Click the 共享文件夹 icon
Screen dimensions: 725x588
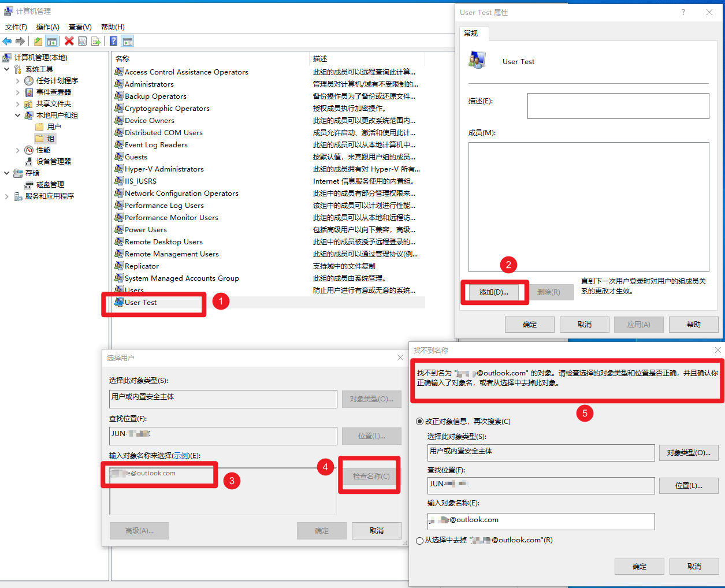tap(29, 104)
